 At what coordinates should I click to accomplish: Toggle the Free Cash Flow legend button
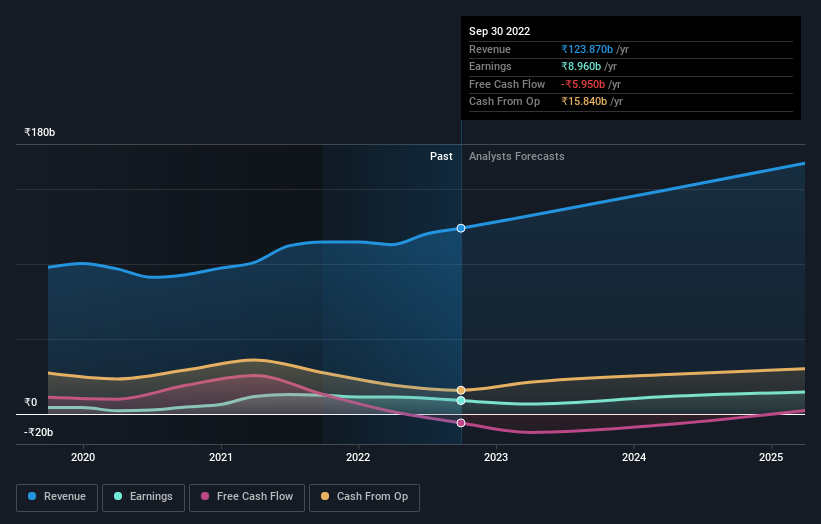(x=247, y=497)
